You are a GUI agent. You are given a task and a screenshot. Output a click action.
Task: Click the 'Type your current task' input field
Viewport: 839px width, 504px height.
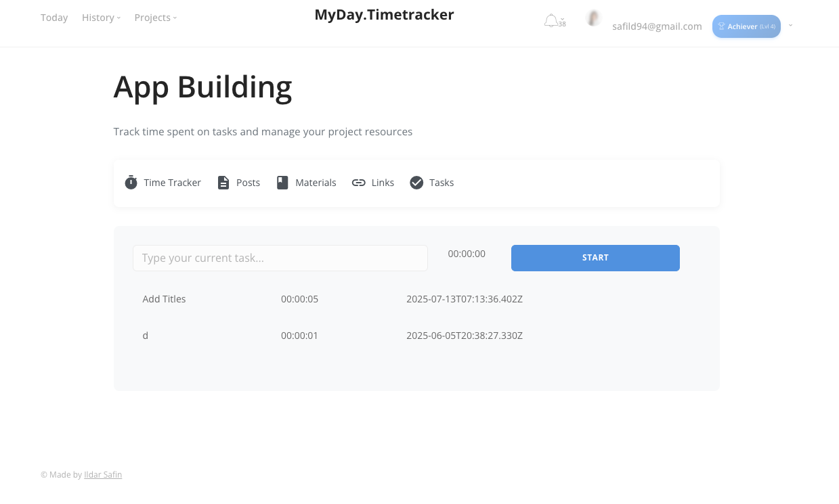pyautogui.click(x=280, y=258)
